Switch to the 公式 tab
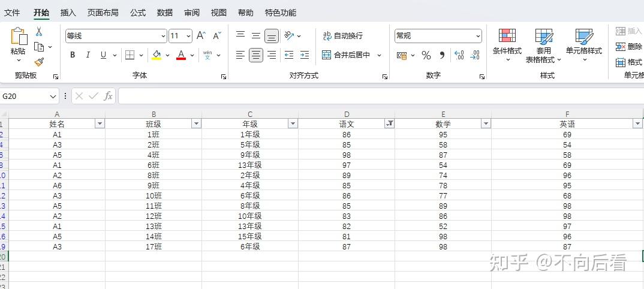Viewport: 644px width, 289px height. [x=138, y=13]
